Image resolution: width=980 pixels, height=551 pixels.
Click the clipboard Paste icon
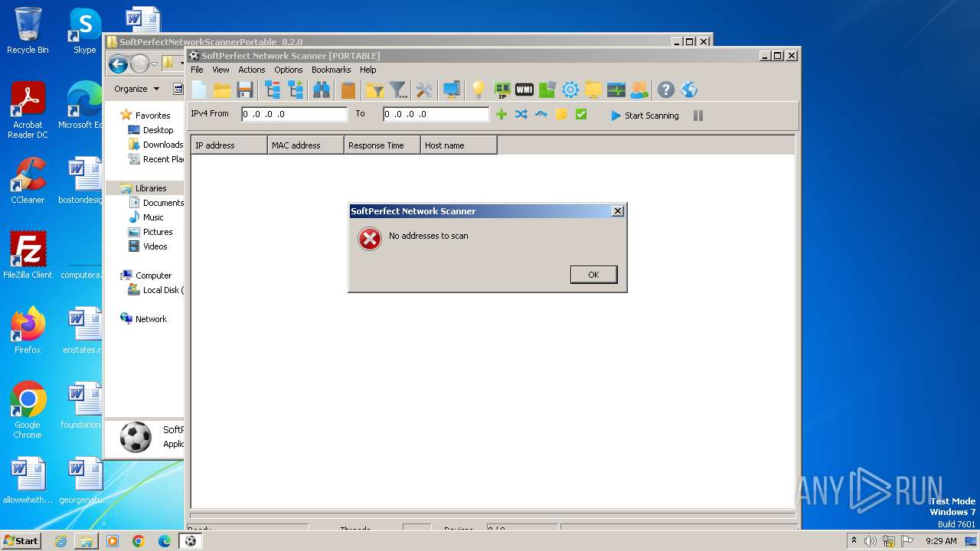point(348,90)
